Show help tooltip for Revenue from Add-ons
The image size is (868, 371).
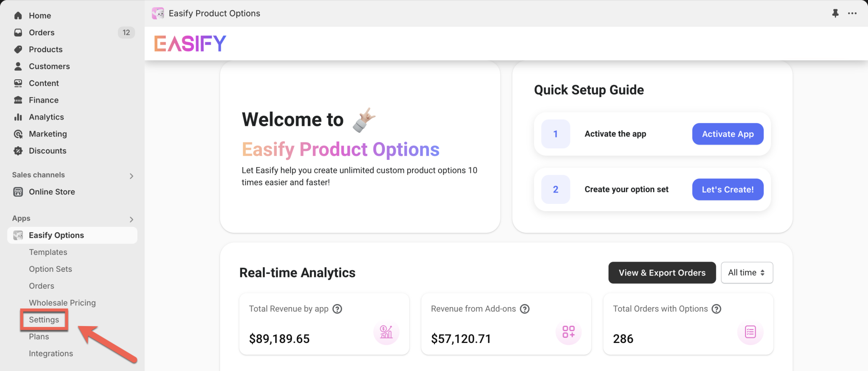525,309
